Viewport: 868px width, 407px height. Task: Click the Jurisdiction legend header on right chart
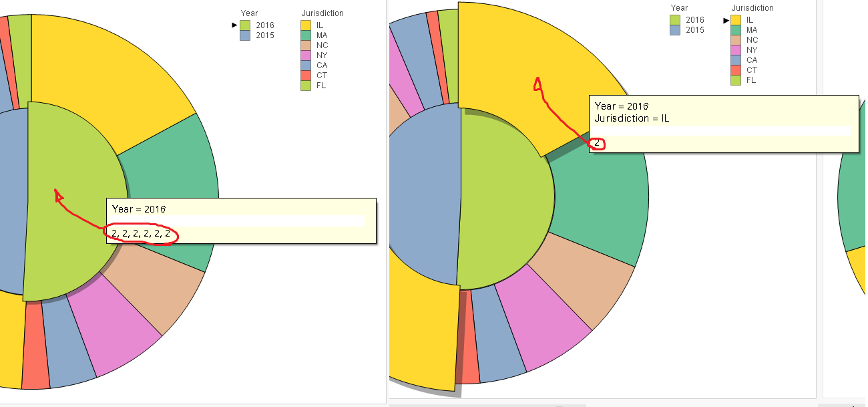[x=753, y=7]
